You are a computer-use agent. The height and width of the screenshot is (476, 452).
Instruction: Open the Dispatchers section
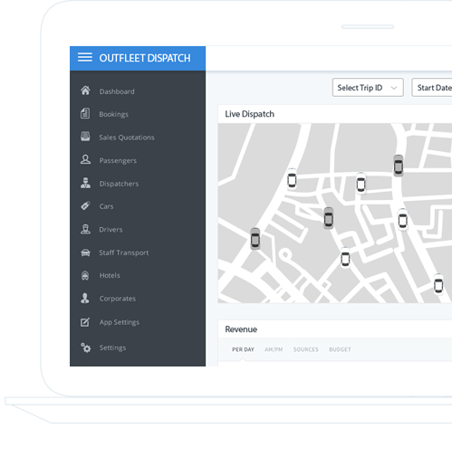[x=119, y=184]
